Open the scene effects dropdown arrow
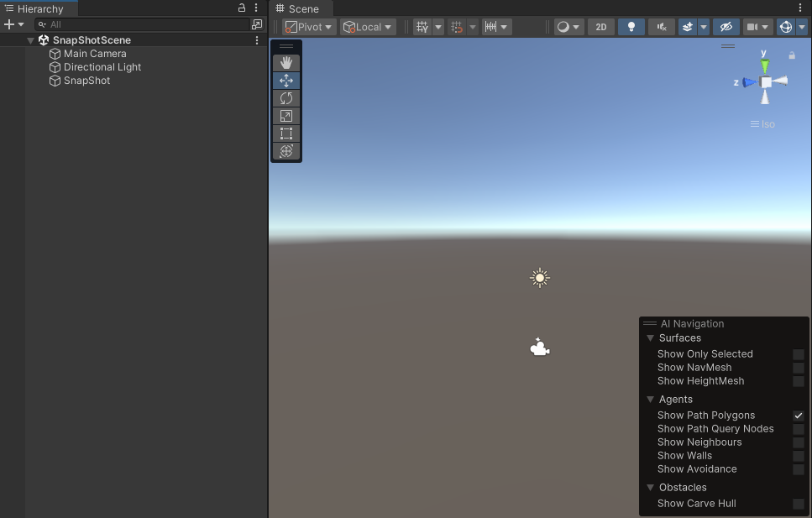 tap(703, 27)
